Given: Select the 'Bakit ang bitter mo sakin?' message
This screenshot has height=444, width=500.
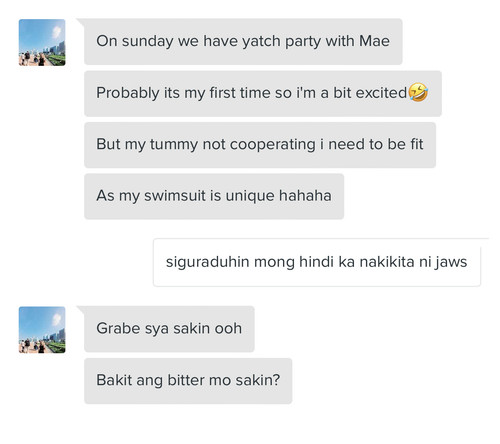Looking at the screenshot, I should [x=188, y=381].
